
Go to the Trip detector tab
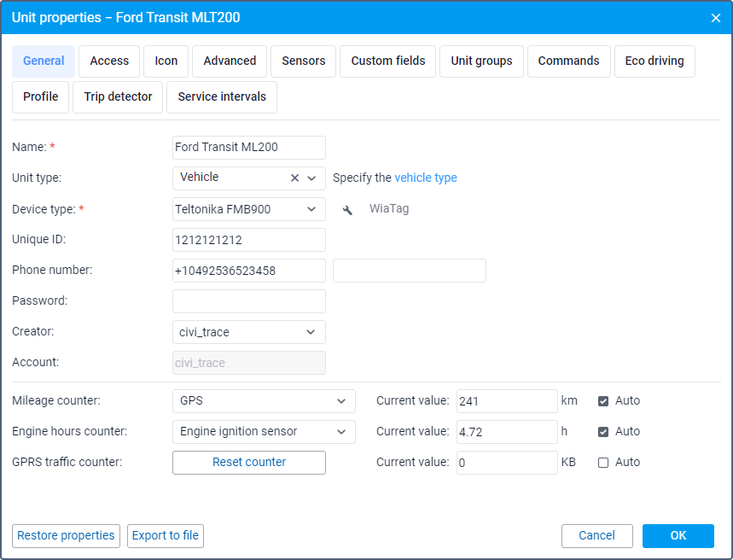pyautogui.click(x=119, y=97)
